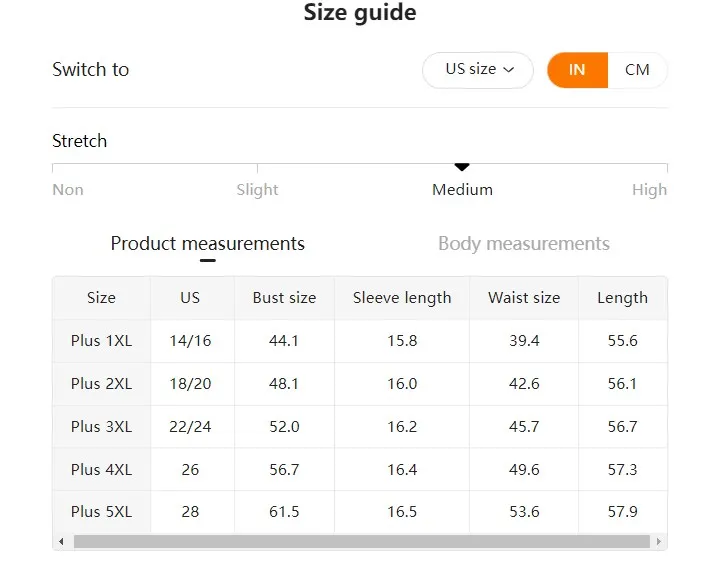The image size is (722, 570).
Task: Select the Plus 3XL size row
Action: pyautogui.click(x=360, y=427)
